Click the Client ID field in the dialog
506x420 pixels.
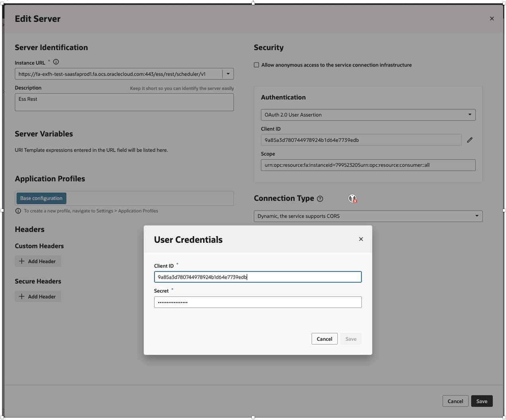point(258,277)
